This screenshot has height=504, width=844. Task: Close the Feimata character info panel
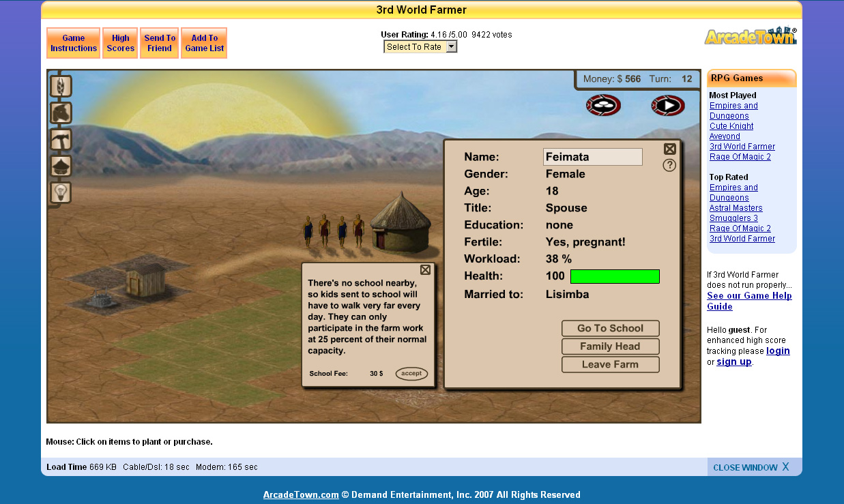tap(670, 149)
